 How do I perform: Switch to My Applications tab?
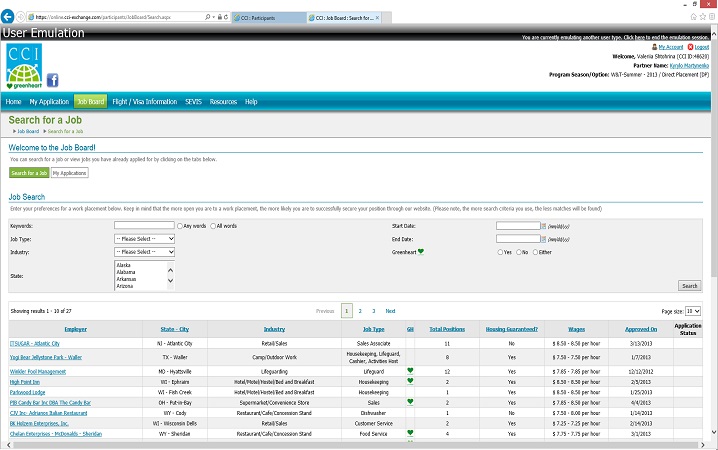pyautogui.click(x=70, y=173)
